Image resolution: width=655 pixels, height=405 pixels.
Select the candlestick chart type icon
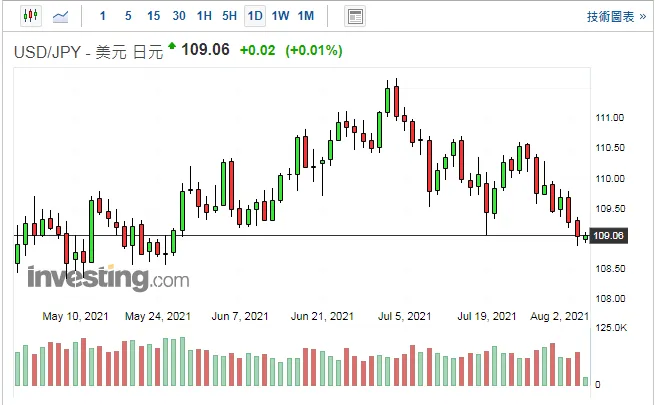(x=31, y=16)
